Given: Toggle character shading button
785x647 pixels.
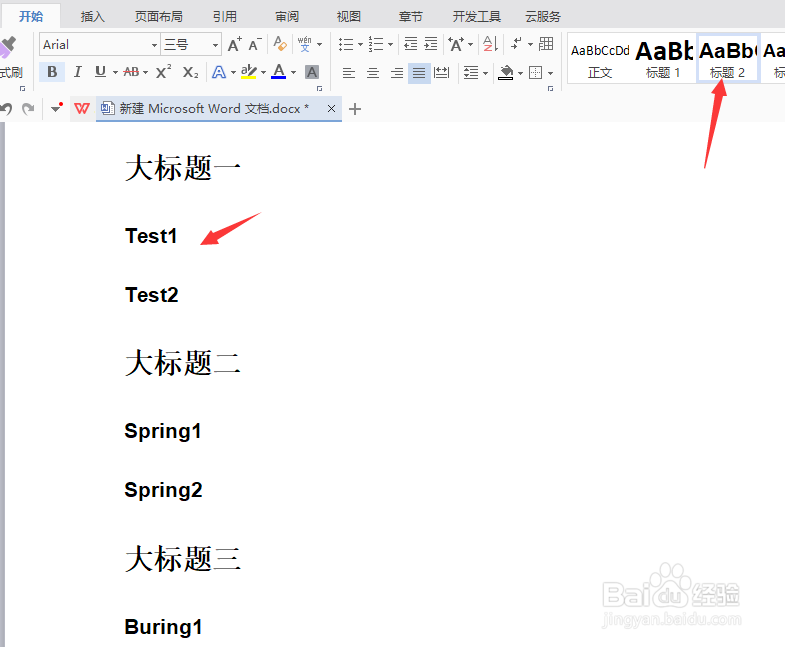Looking at the screenshot, I should click(312, 72).
